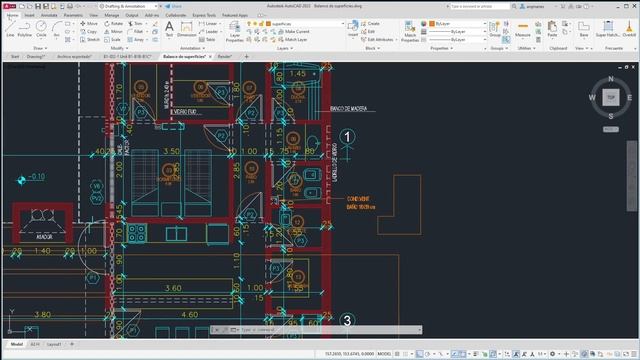Activate the Fillet command
640x360 pixels.
pos(136,31)
